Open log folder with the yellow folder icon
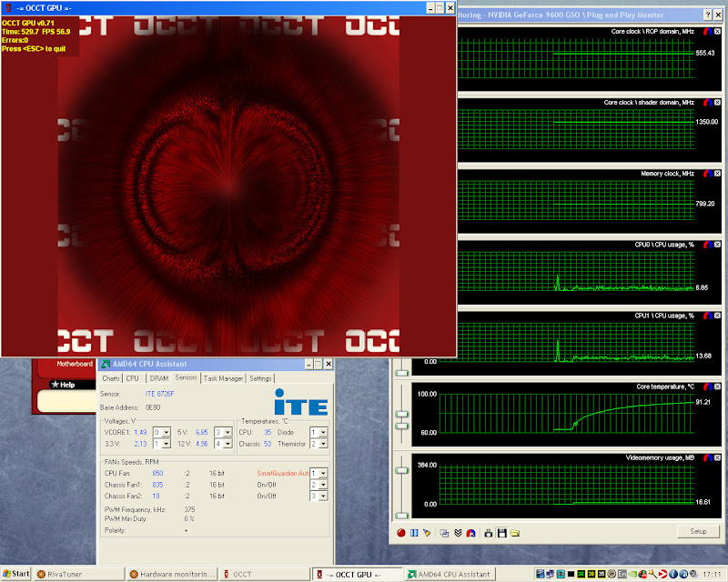The image size is (728, 582). point(514,533)
